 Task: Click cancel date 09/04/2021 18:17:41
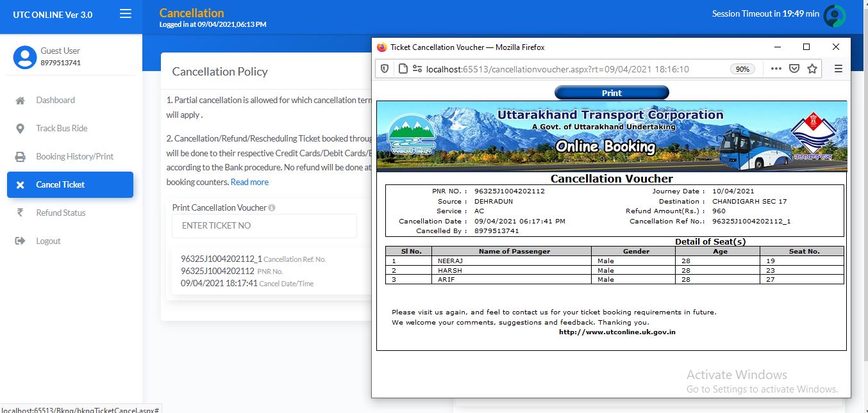[219, 283]
